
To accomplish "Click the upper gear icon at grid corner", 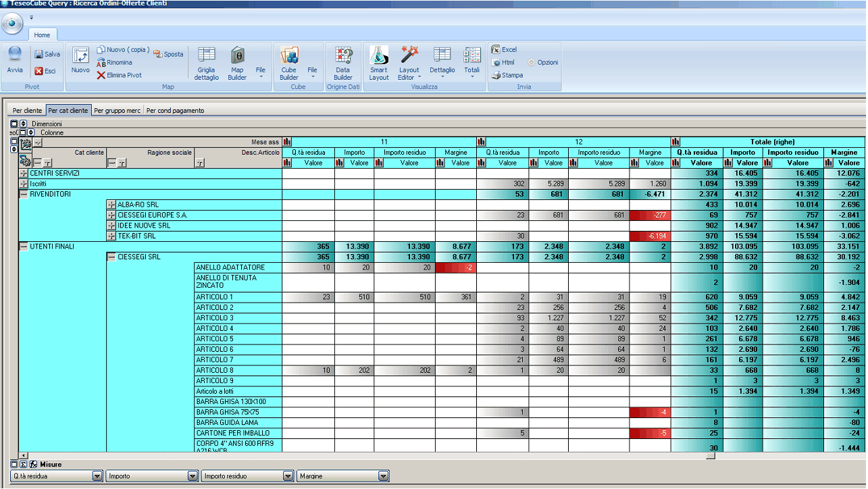I will pyautogui.click(x=26, y=145).
